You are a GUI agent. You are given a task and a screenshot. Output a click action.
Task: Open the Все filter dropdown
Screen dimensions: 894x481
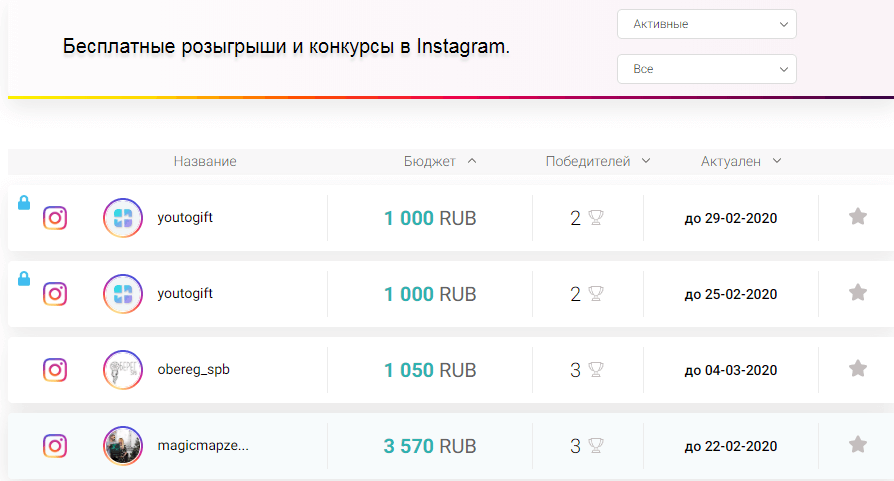[706, 69]
